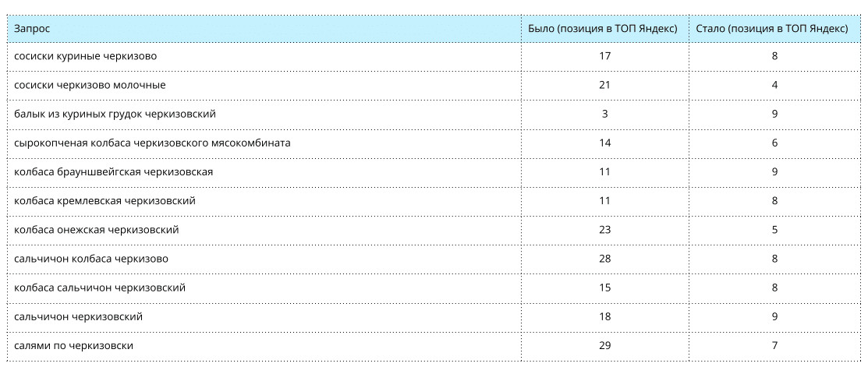868x374 pixels.
Task: Select the 'Стало' value 4 for молочные сосиски
Action: (x=774, y=85)
